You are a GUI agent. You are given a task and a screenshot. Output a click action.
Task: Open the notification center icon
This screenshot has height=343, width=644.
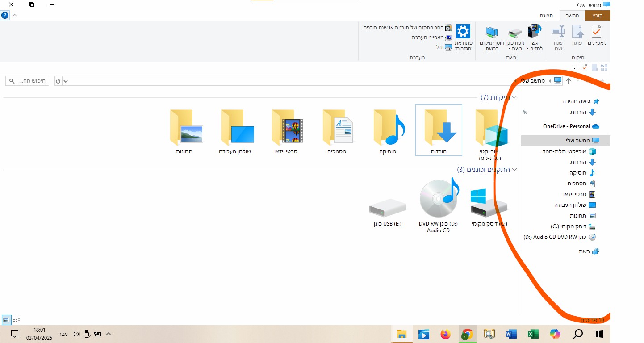(15, 334)
